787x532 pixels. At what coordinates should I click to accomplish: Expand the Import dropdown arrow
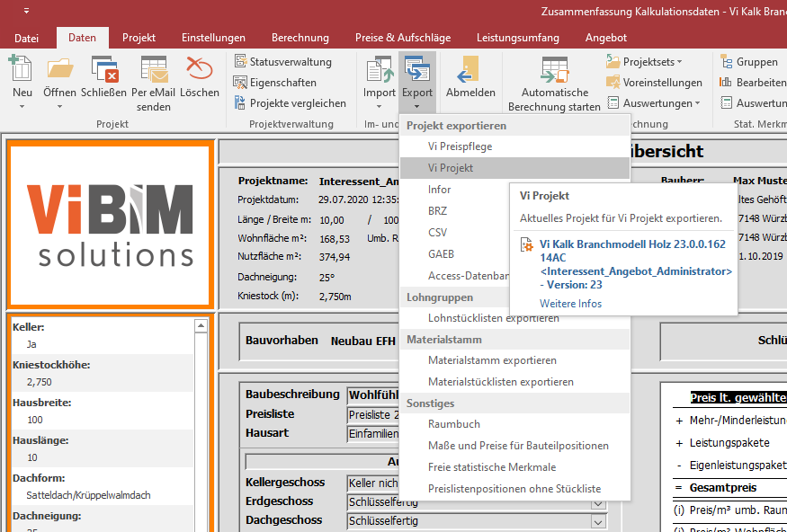coord(379,106)
